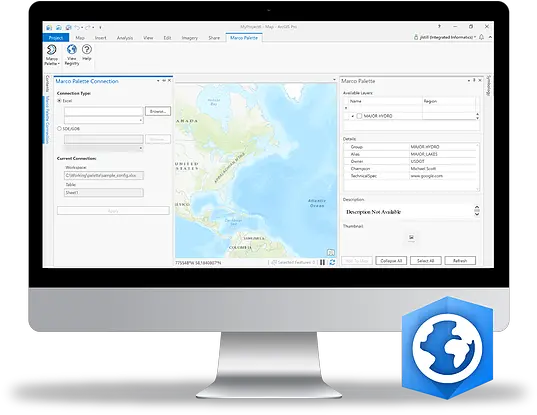
Task: Select the Owner USDOT details row
Action: point(410,161)
